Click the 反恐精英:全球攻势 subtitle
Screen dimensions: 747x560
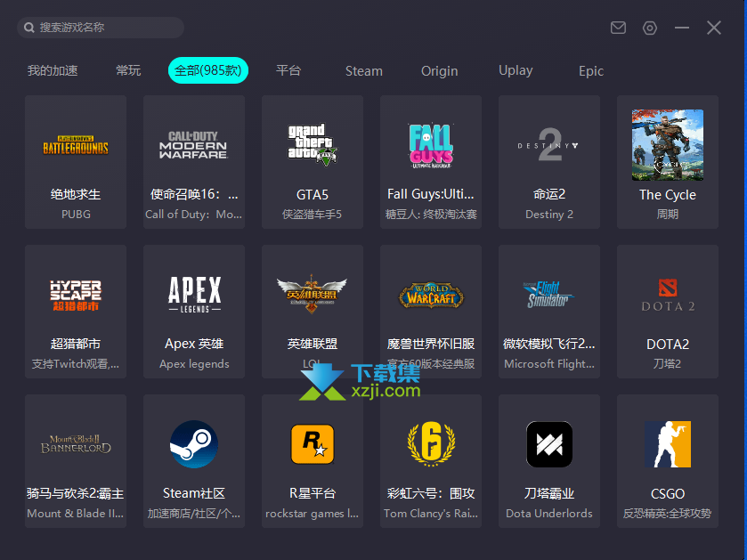tap(668, 514)
